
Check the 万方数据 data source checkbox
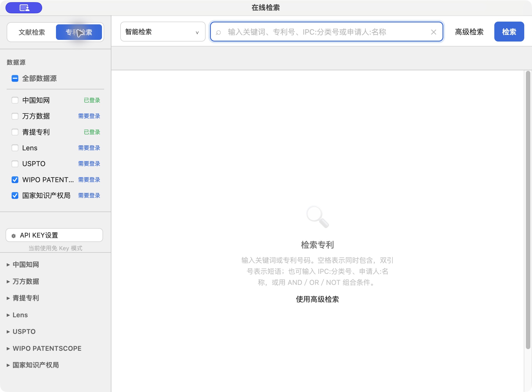tap(15, 116)
